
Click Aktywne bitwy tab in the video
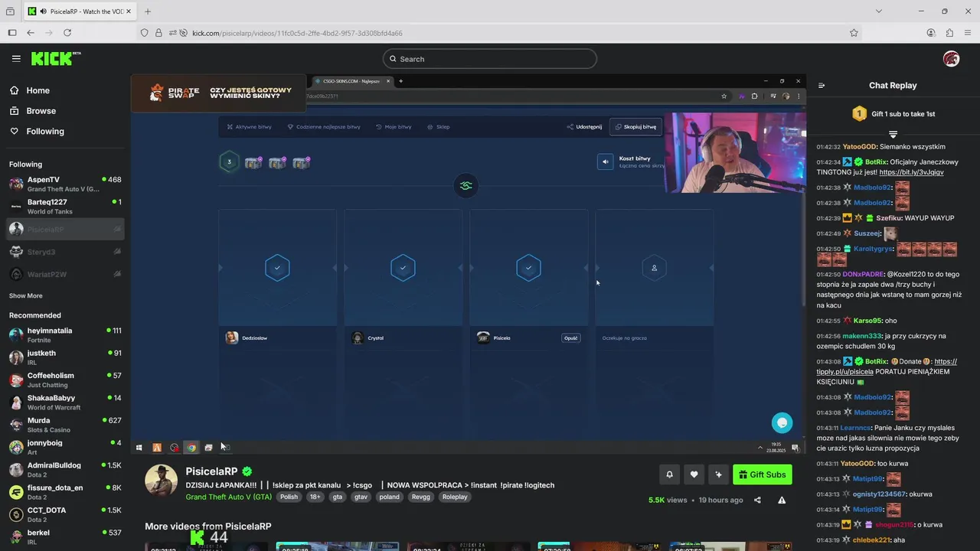[x=249, y=127]
